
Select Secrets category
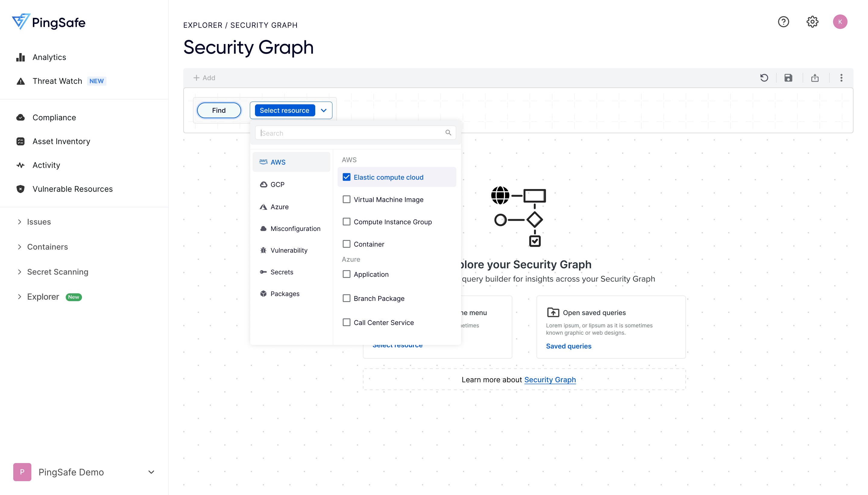(291, 272)
